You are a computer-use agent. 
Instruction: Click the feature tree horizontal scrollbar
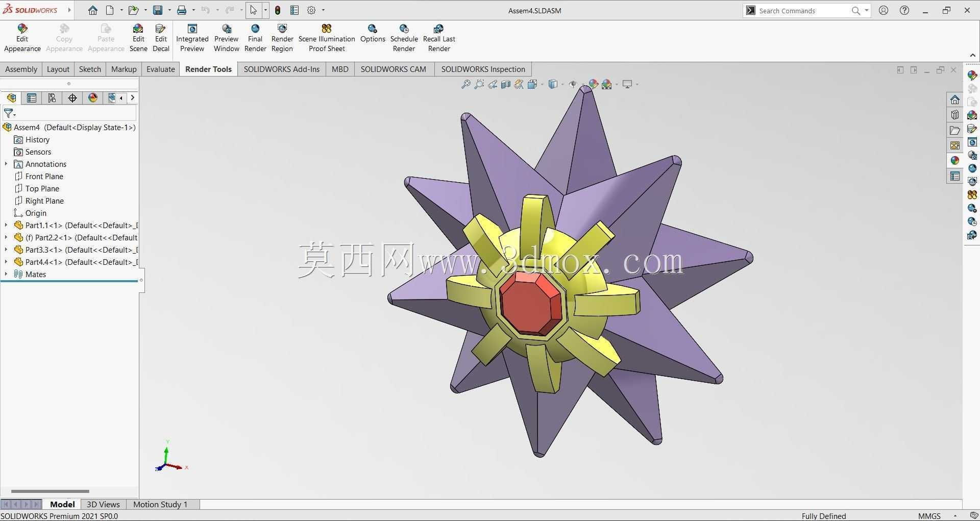50,491
